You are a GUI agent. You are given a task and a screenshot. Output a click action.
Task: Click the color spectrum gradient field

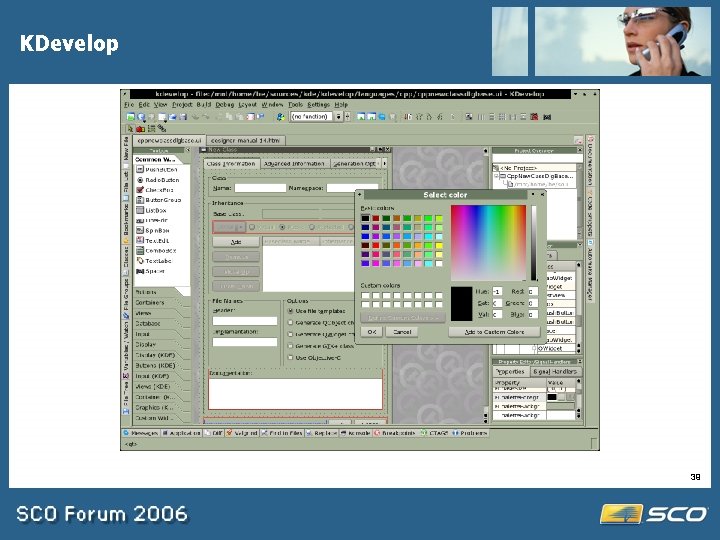(x=488, y=242)
